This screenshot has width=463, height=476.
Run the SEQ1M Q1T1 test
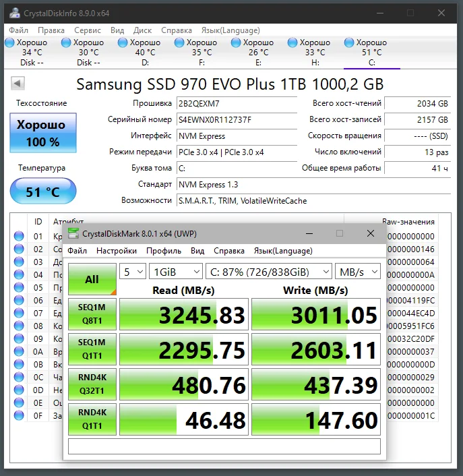[x=92, y=349]
